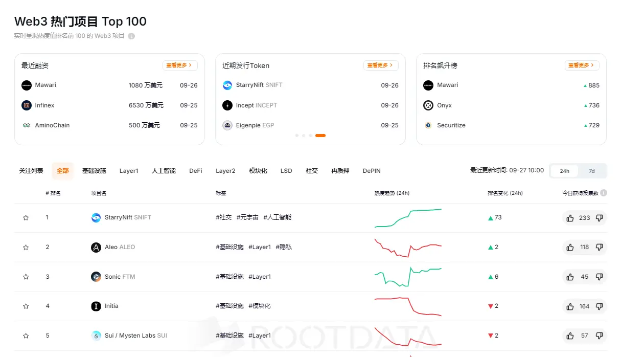Click the Securitize project logo
This screenshot has height=357, width=644.
coord(428,125)
